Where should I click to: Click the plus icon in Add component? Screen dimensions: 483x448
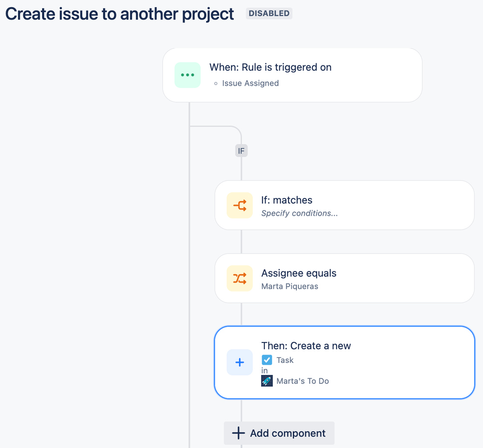pyautogui.click(x=238, y=433)
